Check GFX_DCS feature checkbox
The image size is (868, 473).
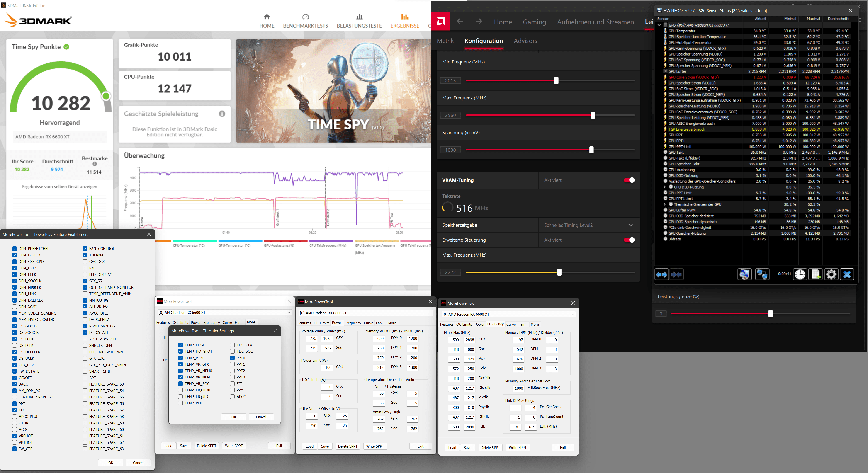point(85,261)
